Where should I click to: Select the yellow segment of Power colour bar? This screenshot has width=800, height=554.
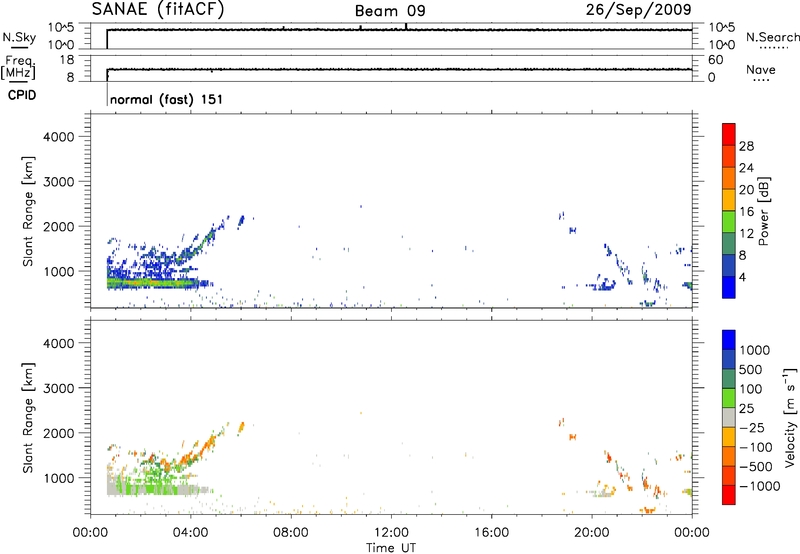pyautogui.click(x=729, y=199)
